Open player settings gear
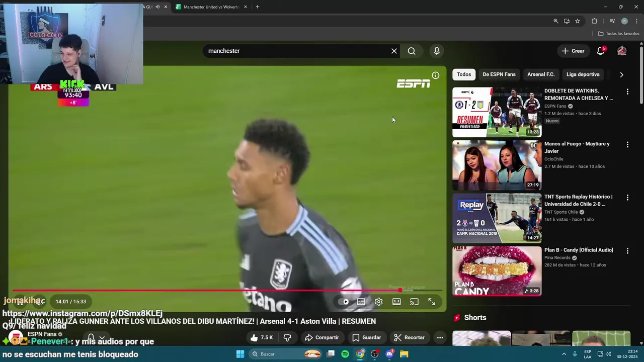Screen dimensions: 644x362 point(379,302)
